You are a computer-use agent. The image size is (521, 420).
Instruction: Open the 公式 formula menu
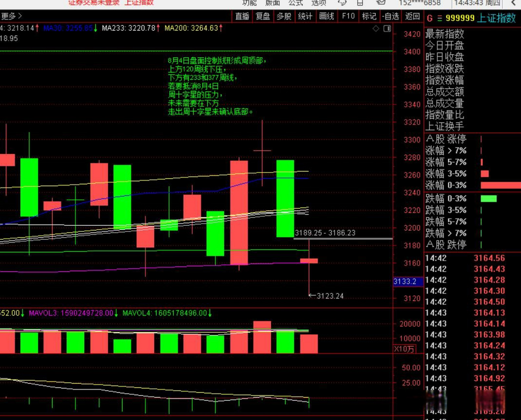click(x=295, y=3)
